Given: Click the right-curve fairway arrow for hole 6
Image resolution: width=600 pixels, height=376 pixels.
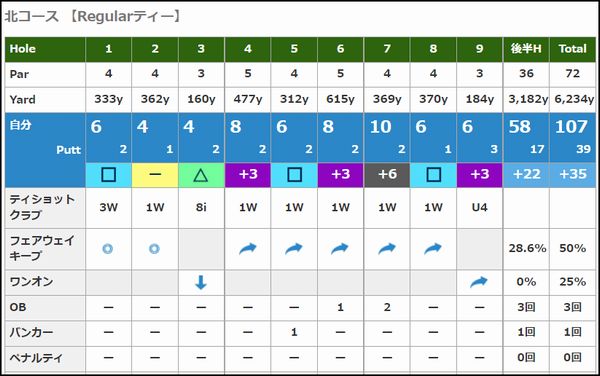Looking at the screenshot, I should pyautogui.click(x=340, y=249).
